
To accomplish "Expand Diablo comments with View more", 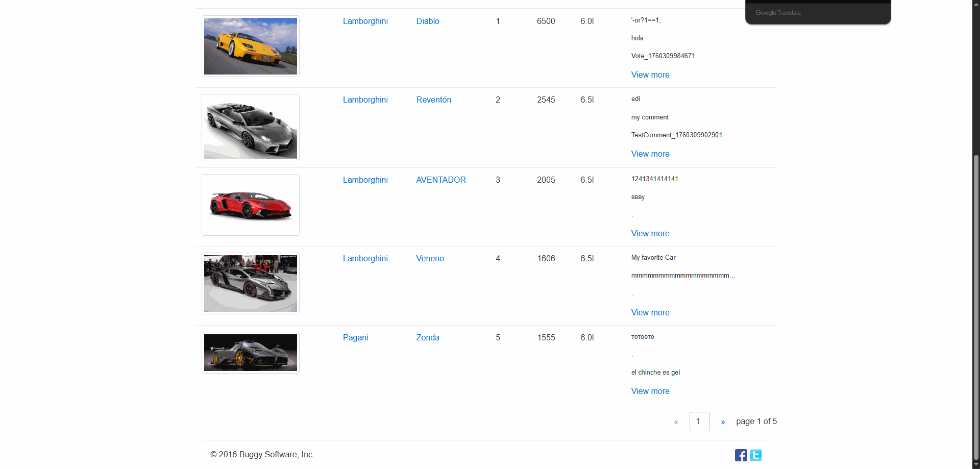I will click(x=650, y=75).
